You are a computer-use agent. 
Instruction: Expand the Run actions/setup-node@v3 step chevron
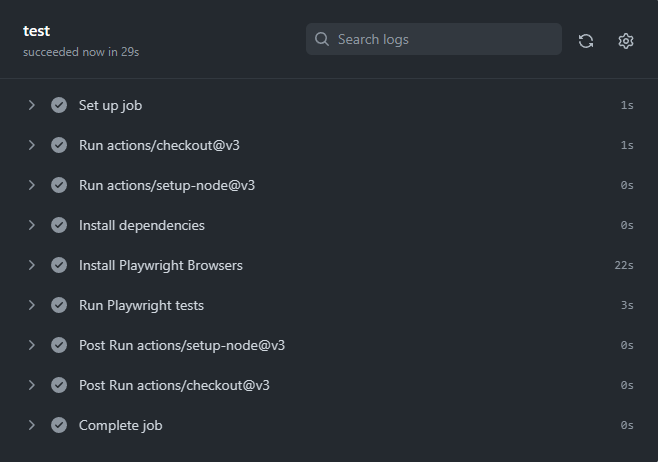click(x=31, y=185)
